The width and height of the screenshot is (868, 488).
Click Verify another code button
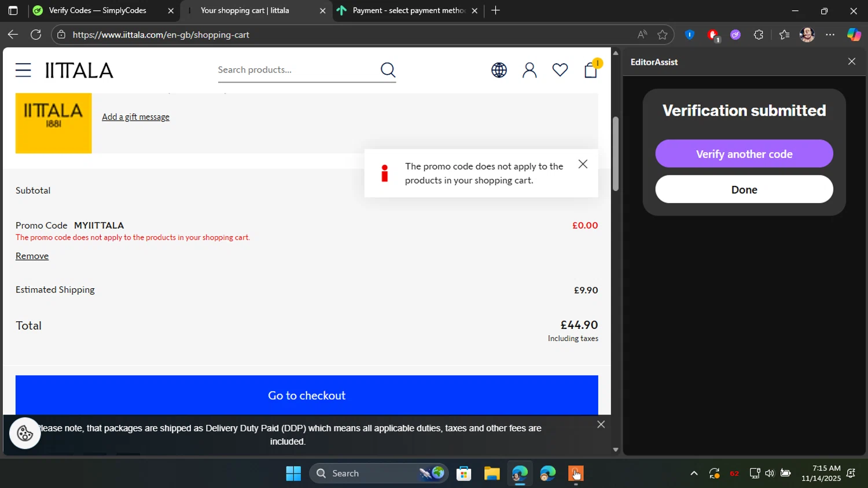tap(744, 154)
